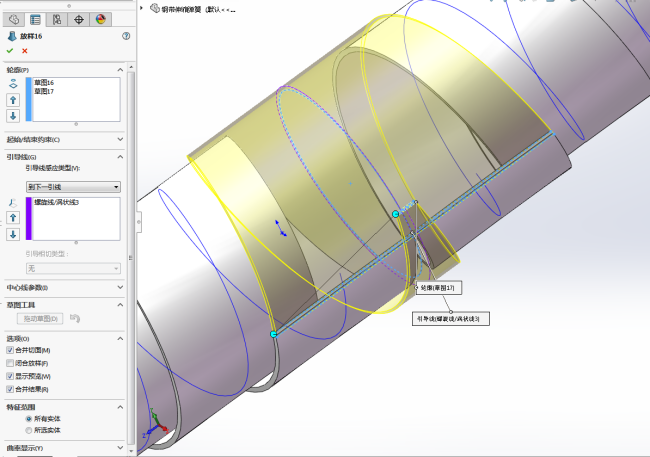
Task: Confirm the loft with the green checkmark
Action: coord(10,51)
